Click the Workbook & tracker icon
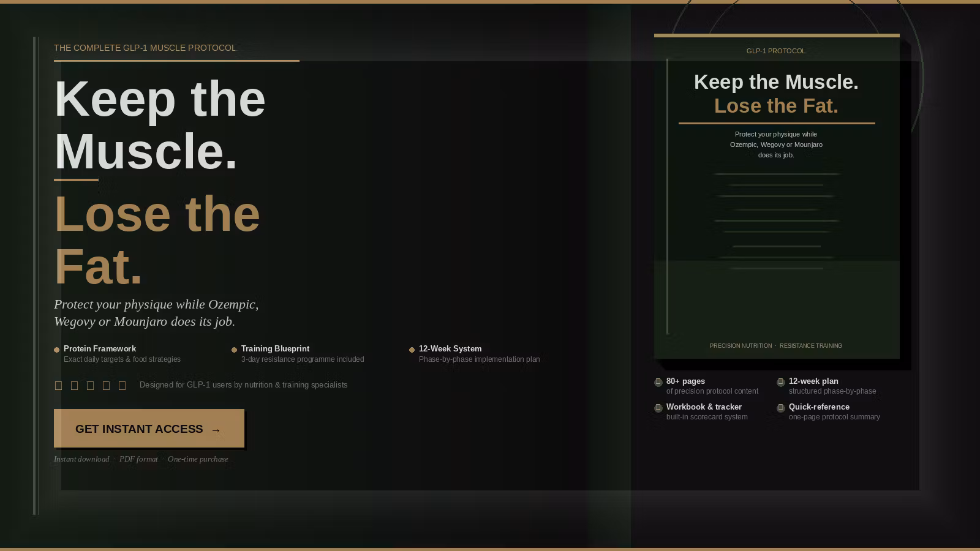This screenshot has height=551, width=980. [x=658, y=408]
